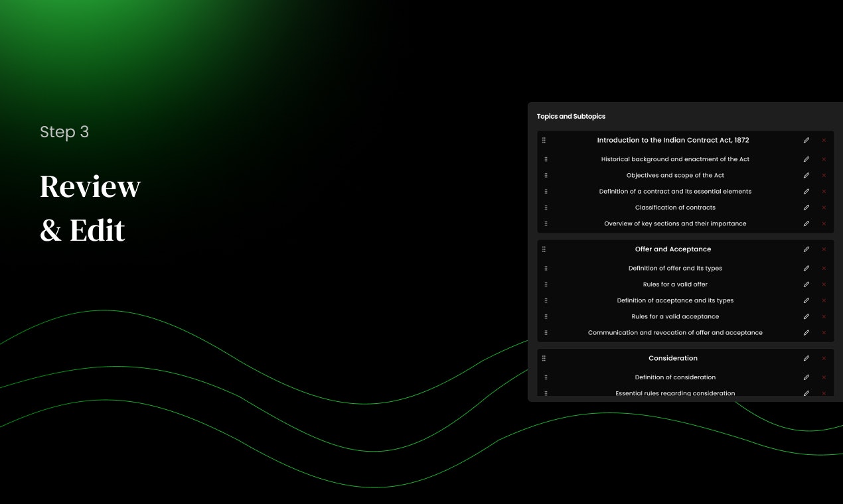
Task: Edit 'Overview of key sections and their importance'
Action: pyautogui.click(x=806, y=223)
